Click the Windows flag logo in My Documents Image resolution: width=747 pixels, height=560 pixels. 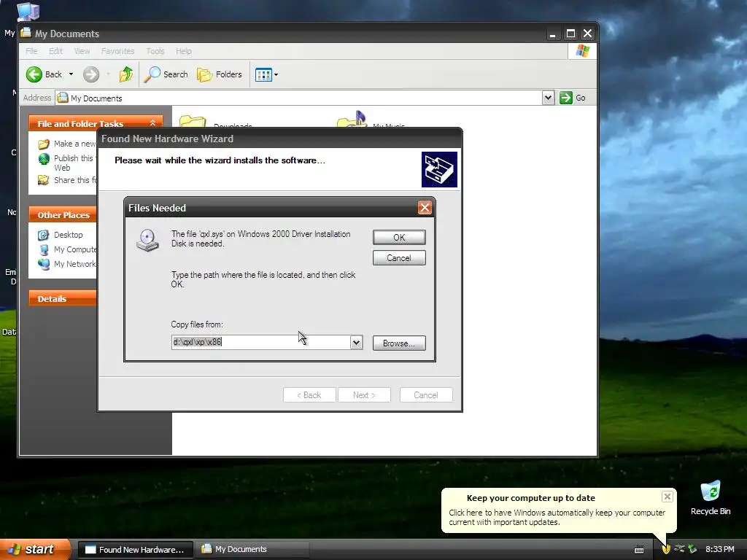582,51
